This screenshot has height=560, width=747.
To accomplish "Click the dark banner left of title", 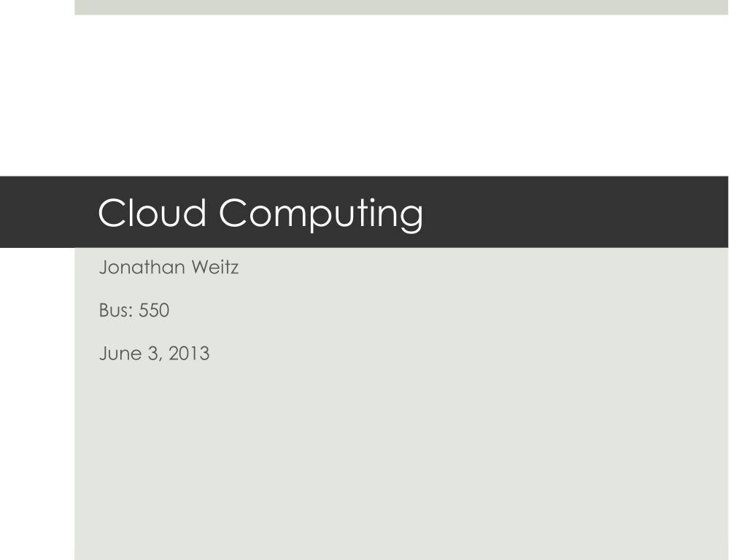I will coord(47,212).
